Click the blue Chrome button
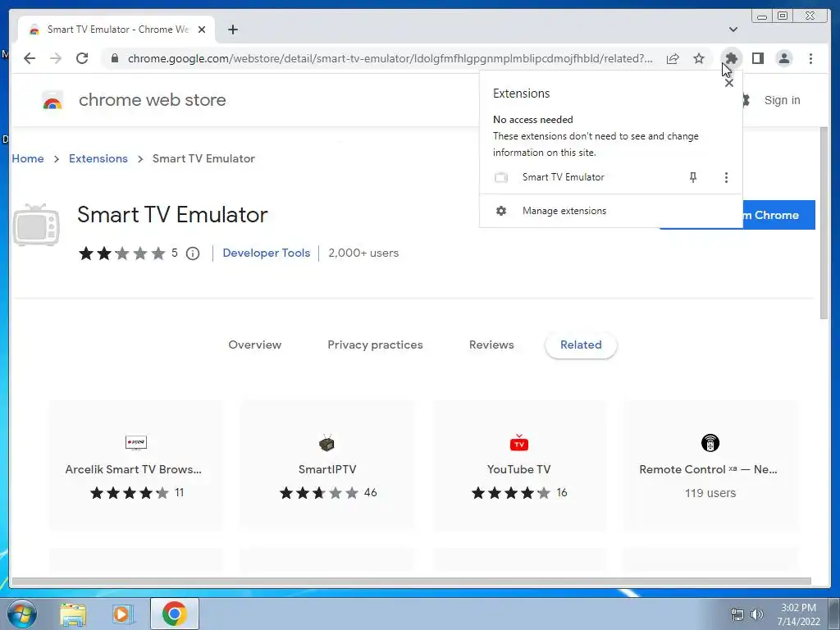The height and width of the screenshot is (630, 840). (778, 215)
